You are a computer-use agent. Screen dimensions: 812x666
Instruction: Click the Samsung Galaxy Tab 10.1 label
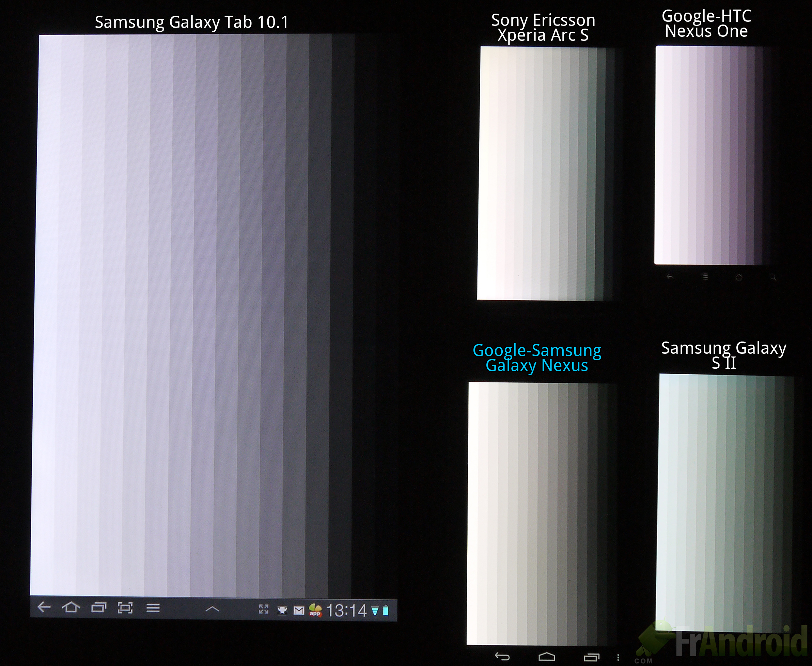click(x=191, y=22)
